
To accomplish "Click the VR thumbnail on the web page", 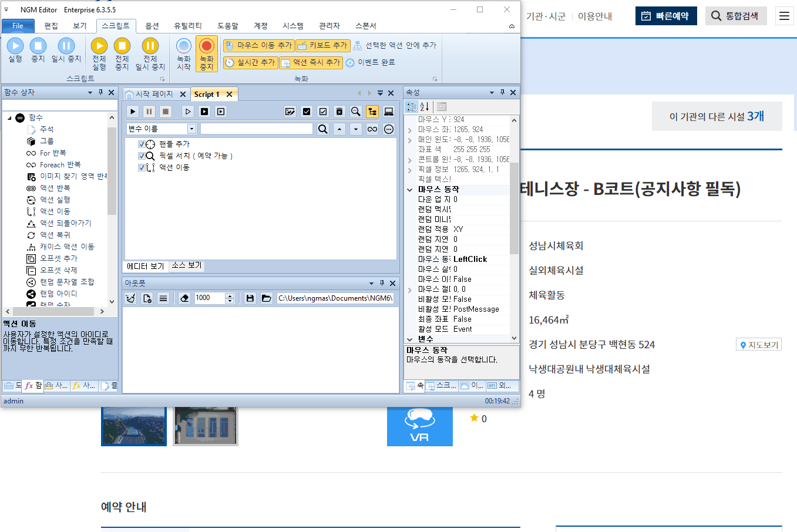I will coord(420,426).
